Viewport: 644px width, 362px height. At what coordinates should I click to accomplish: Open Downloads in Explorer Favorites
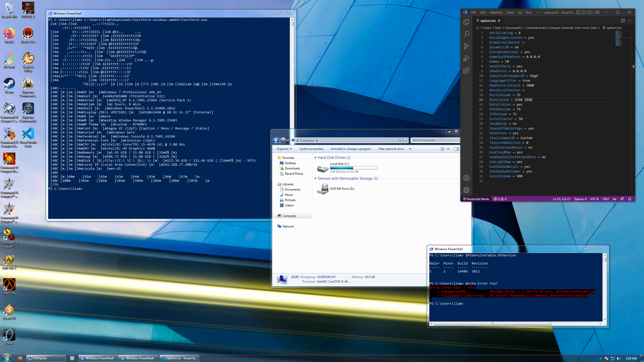(x=290, y=168)
